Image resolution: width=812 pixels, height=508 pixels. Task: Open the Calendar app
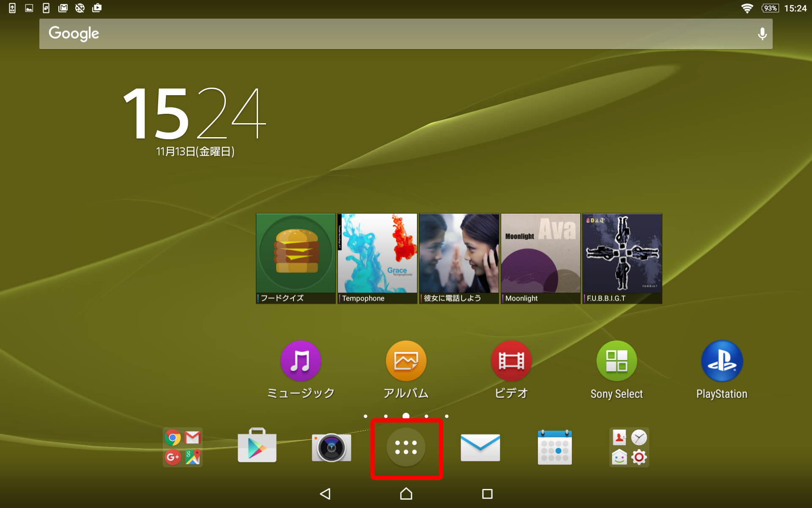[555, 447]
